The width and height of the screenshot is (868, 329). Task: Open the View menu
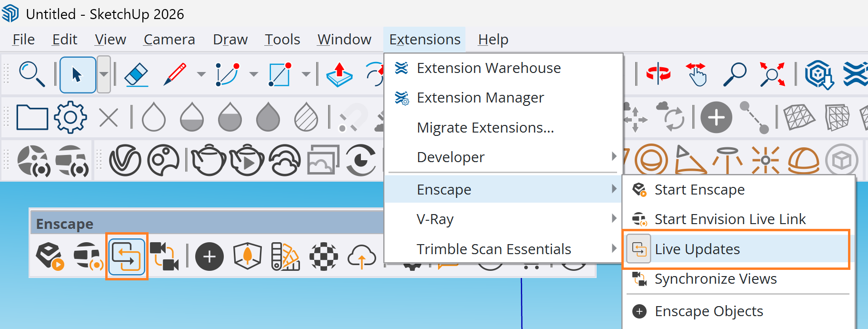coord(110,40)
